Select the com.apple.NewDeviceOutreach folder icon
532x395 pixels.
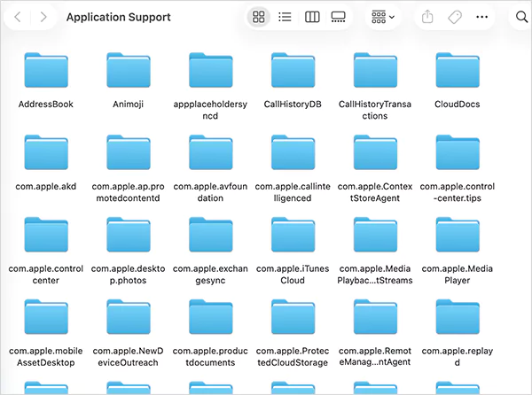129,317
